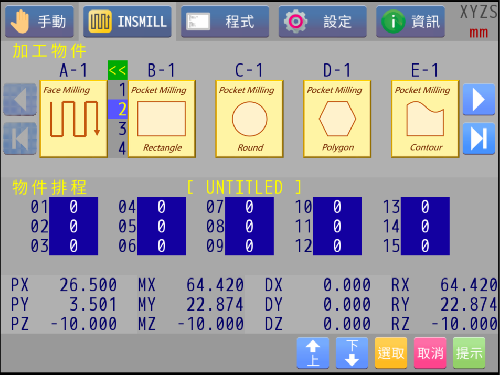Select the Contour pocket milling icon

[425, 118]
